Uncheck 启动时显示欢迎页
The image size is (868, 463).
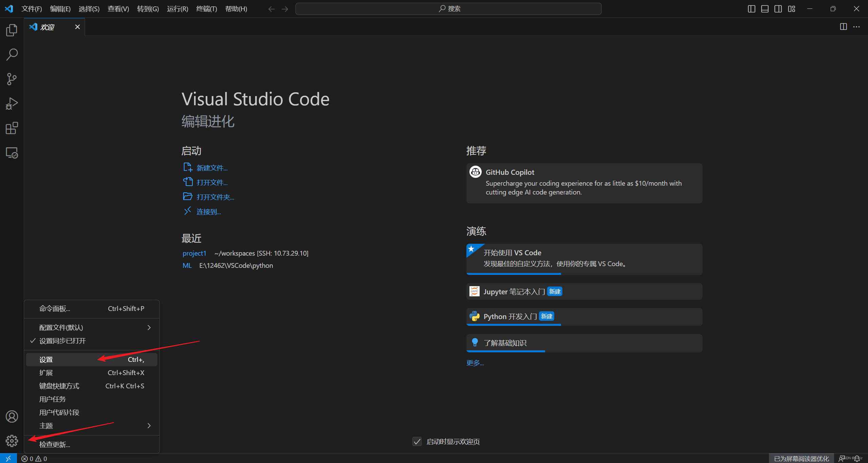coord(417,441)
